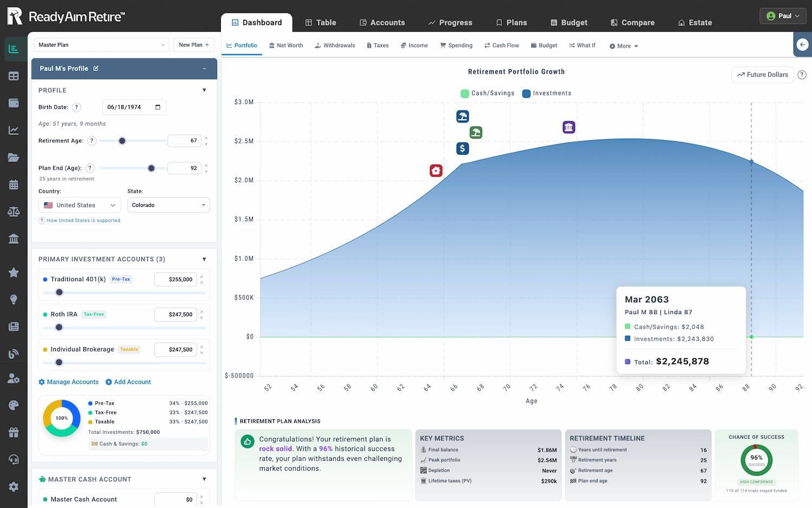Toggle Cash/Savings series in chart legend
This screenshot has height=508, width=812.
coord(487,93)
